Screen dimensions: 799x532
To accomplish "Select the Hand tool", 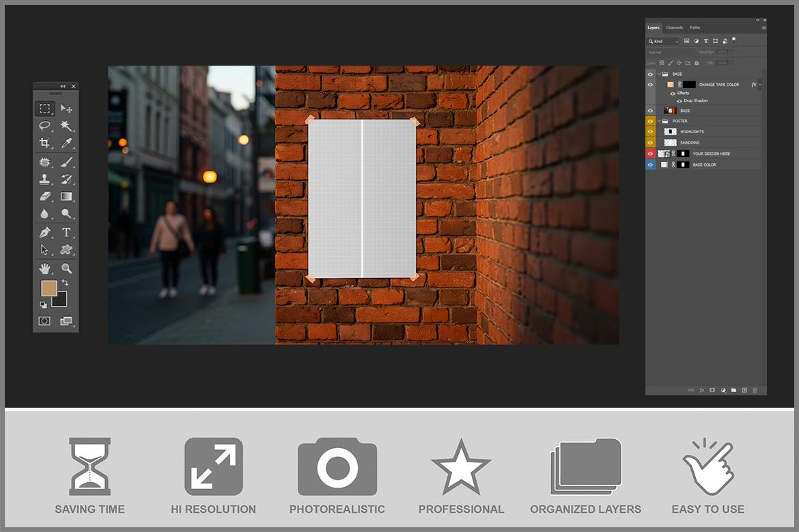I will (44, 268).
